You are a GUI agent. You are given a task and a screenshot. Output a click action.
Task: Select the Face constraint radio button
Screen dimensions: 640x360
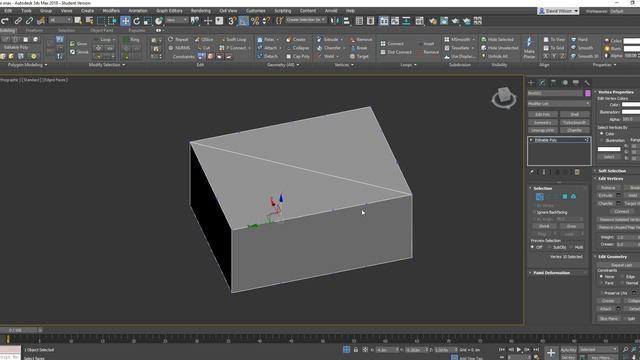[601, 283]
